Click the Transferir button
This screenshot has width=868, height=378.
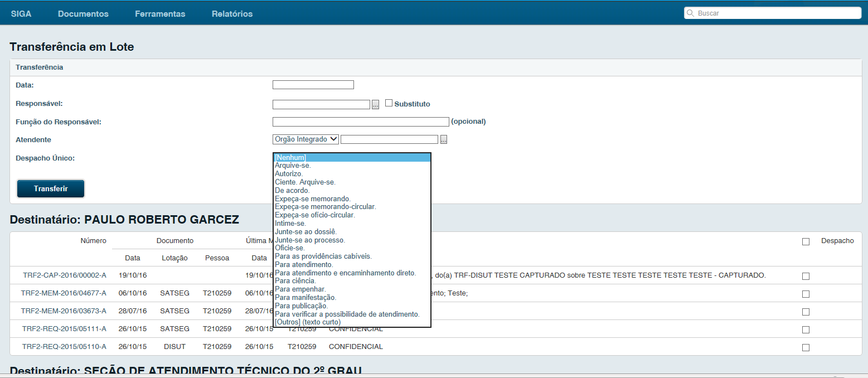click(x=51, y=188)
